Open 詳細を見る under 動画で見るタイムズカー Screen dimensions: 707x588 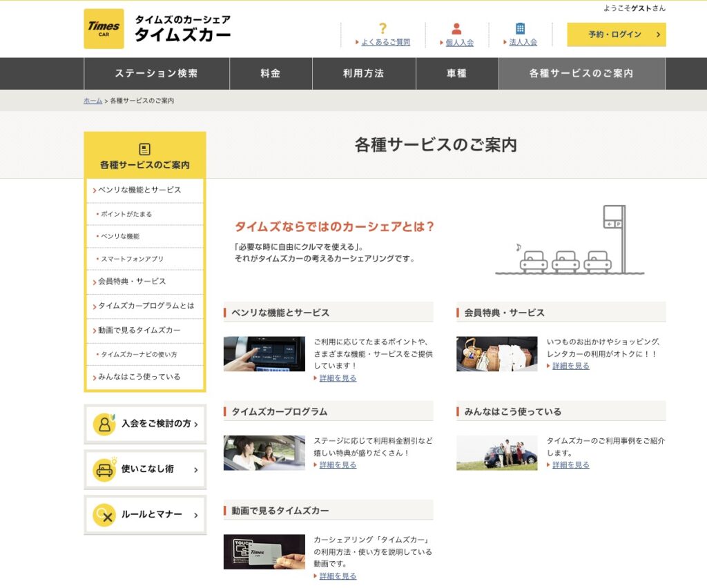pos(338,576)
